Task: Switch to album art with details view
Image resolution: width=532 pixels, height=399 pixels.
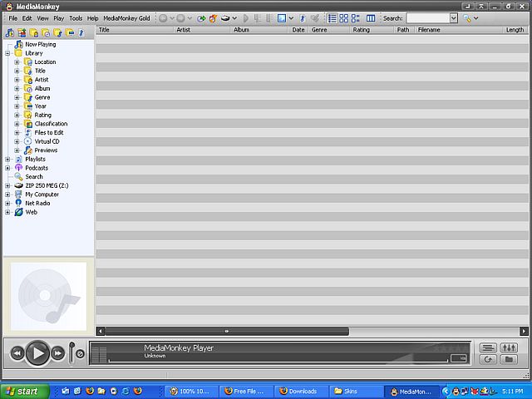Action: (355, 18)
